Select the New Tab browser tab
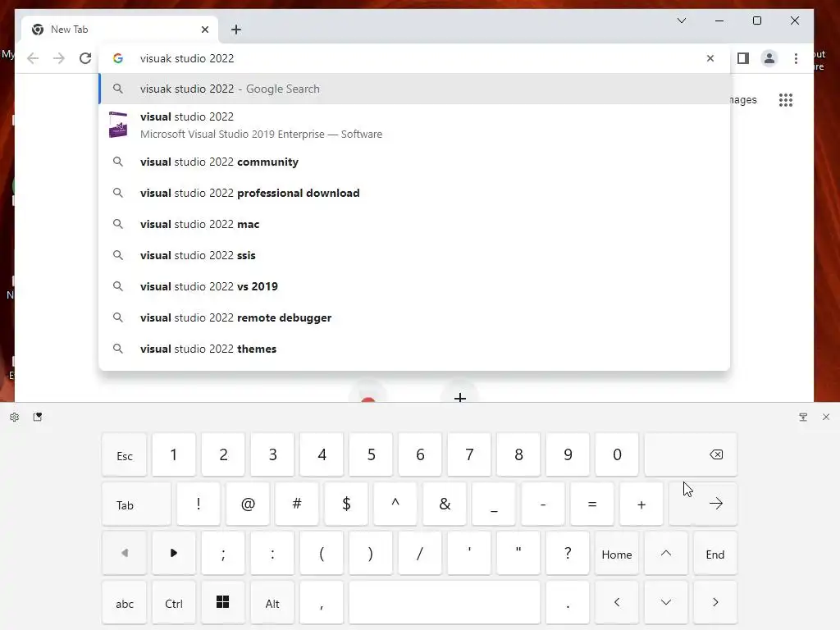This screenshot has height=630, width=840. click(x=120, y=30)
